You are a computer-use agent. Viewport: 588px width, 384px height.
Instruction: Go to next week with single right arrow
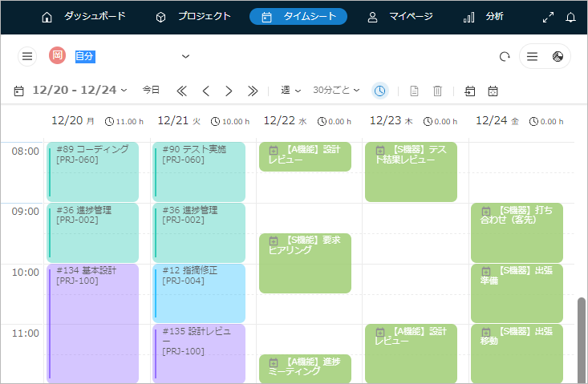[x=229, y=91]
